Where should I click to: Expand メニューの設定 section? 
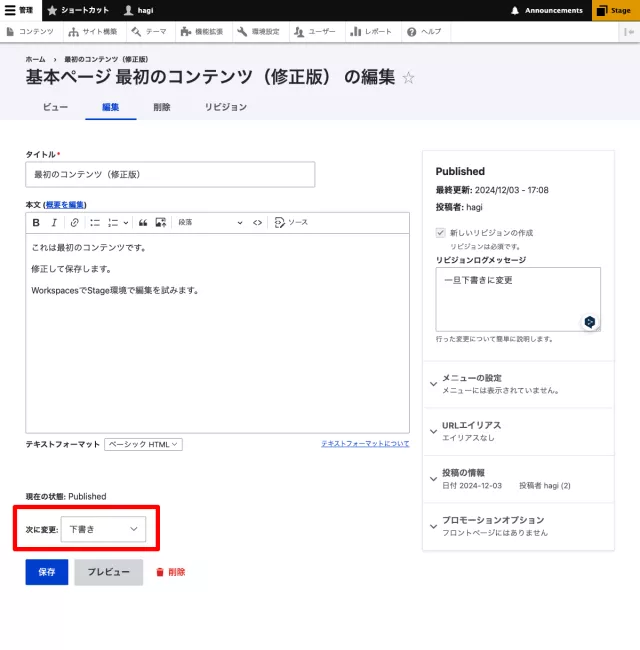[519, 384]
